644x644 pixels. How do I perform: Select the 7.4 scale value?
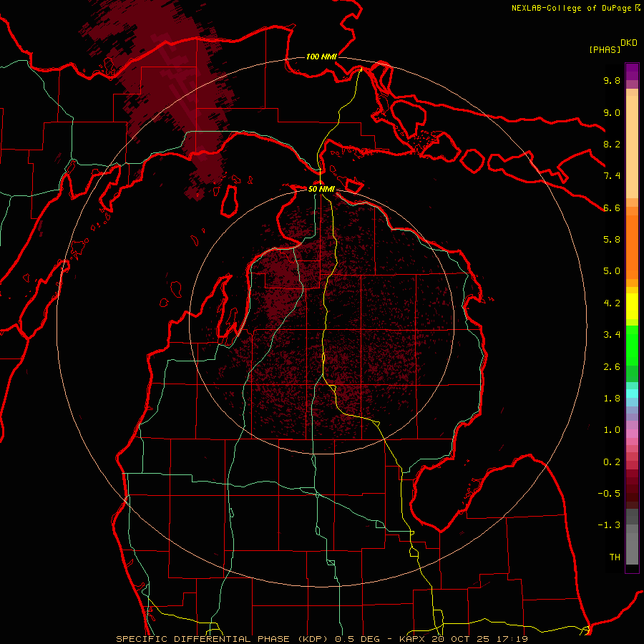coord(612,176)
